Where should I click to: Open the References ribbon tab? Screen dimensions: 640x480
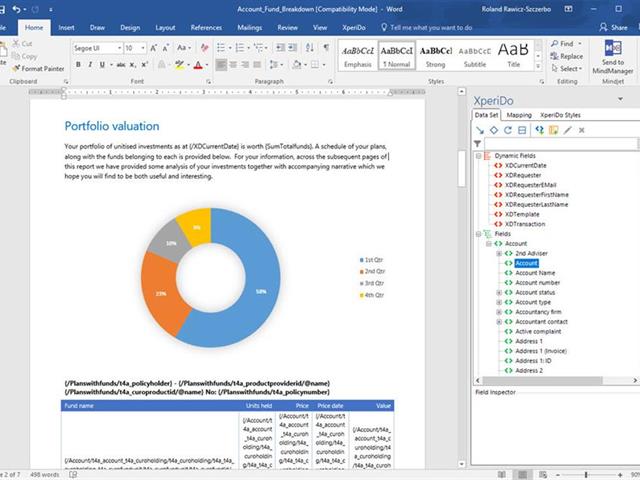click(x=206, y=27)
